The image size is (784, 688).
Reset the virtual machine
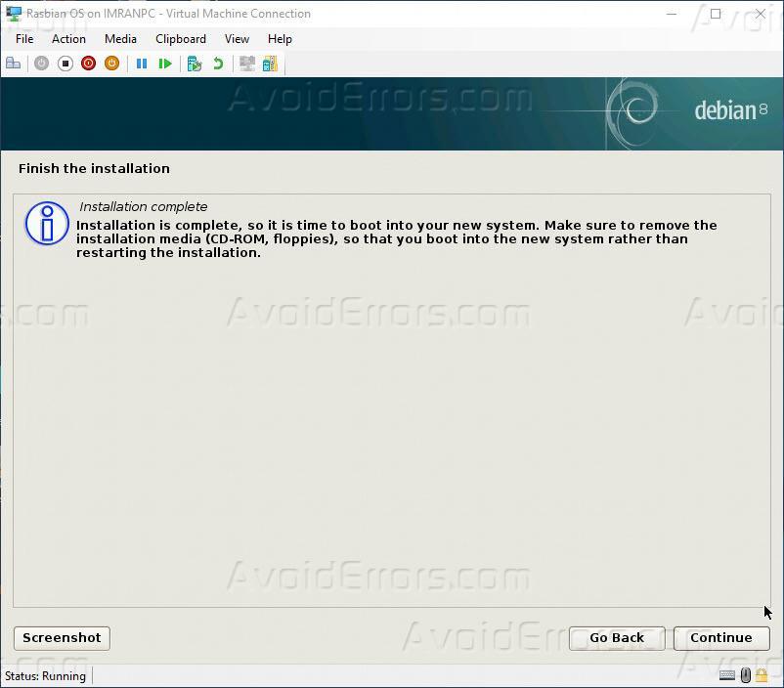tap(164, 64)
